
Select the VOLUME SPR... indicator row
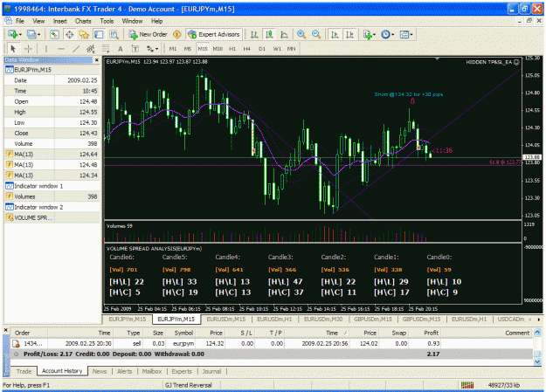click(x=52, y=217)
